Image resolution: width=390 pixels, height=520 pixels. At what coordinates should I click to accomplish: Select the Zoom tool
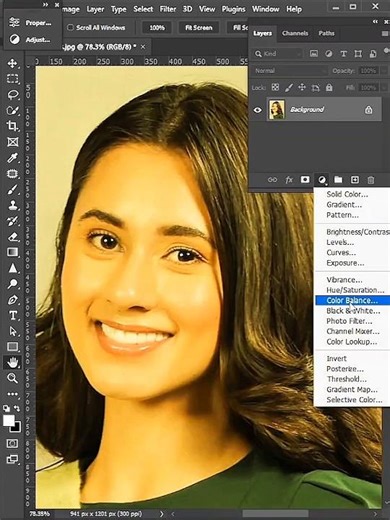[x=13, y=378]
